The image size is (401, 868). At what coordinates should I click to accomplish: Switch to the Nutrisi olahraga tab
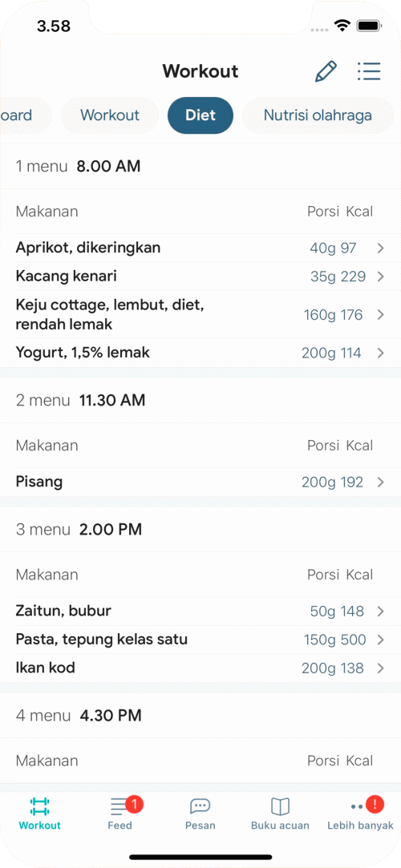(318, 115)
